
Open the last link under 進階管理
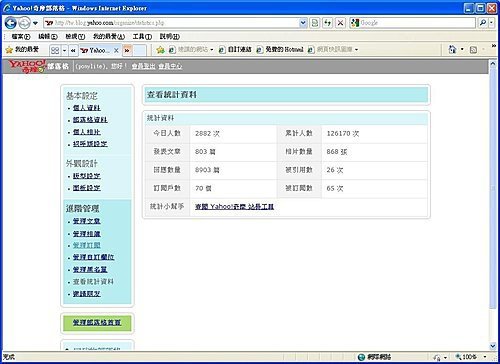pyautogui.click(x=87, y=294)
